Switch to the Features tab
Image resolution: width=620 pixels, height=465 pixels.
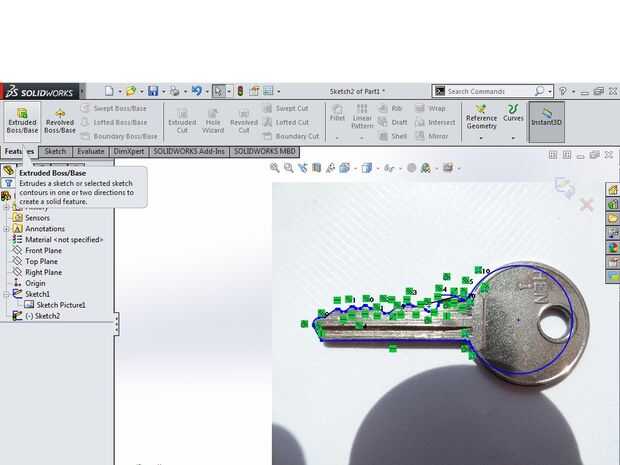click(x=19, y=151)
